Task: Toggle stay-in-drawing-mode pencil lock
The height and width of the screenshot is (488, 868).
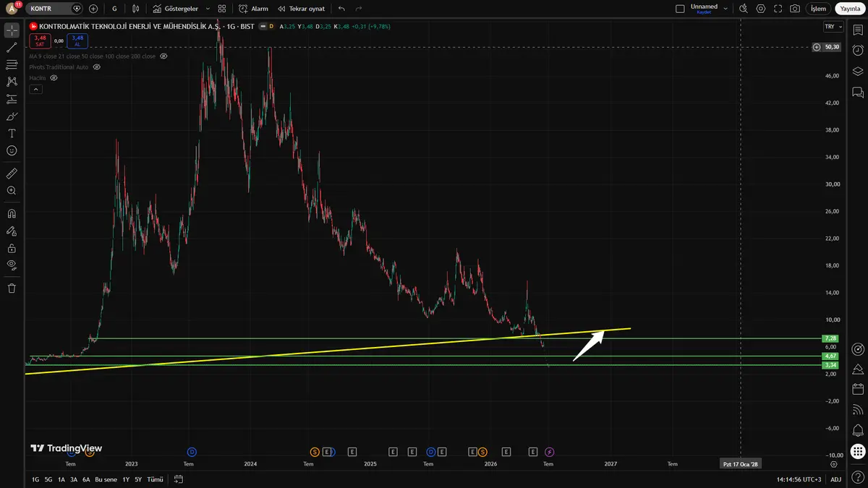Action: 12,231
